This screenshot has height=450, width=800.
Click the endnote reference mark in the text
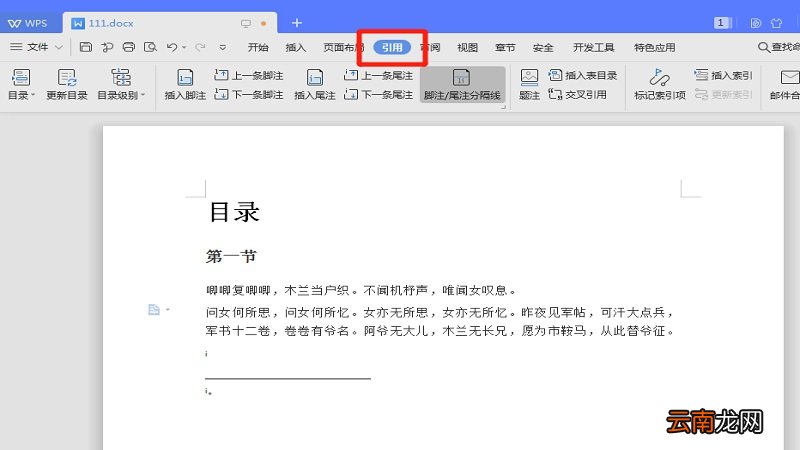pos(206,353)
